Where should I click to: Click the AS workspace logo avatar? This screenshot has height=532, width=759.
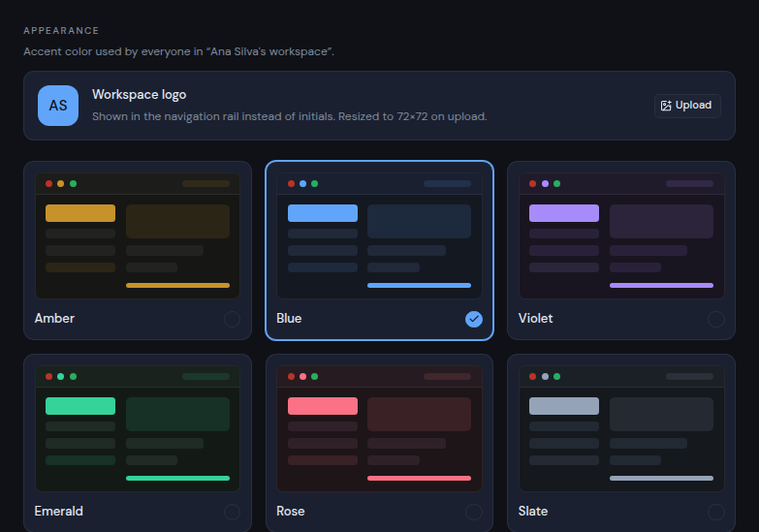point(58,106)
